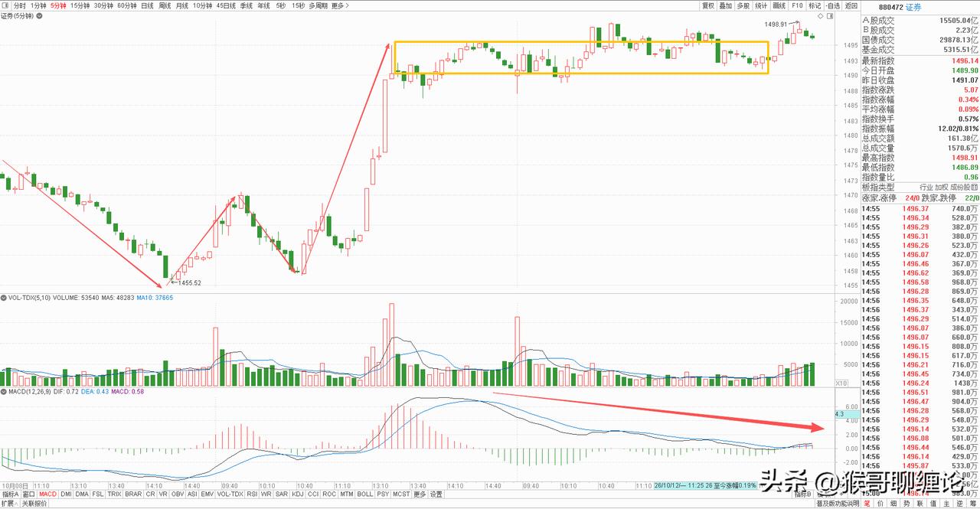The width and height of the screenshot is (980, 509).
Task: Select the 15分钟 period tab
Action: [x=80, y=5]
